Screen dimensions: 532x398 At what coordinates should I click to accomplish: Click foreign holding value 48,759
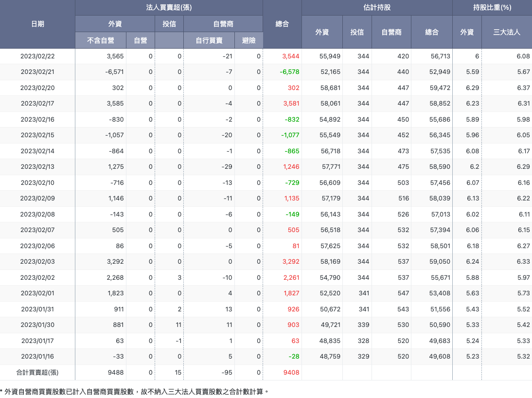click(x=330, y=356)
